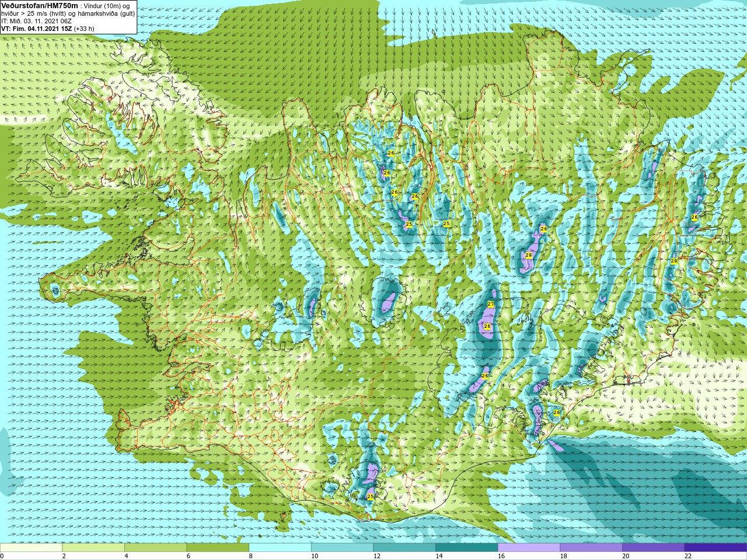Click the Veðurstofan/HM750m map title
The height and width of the screenshot is (560, 747).
[x=40, y=5]
